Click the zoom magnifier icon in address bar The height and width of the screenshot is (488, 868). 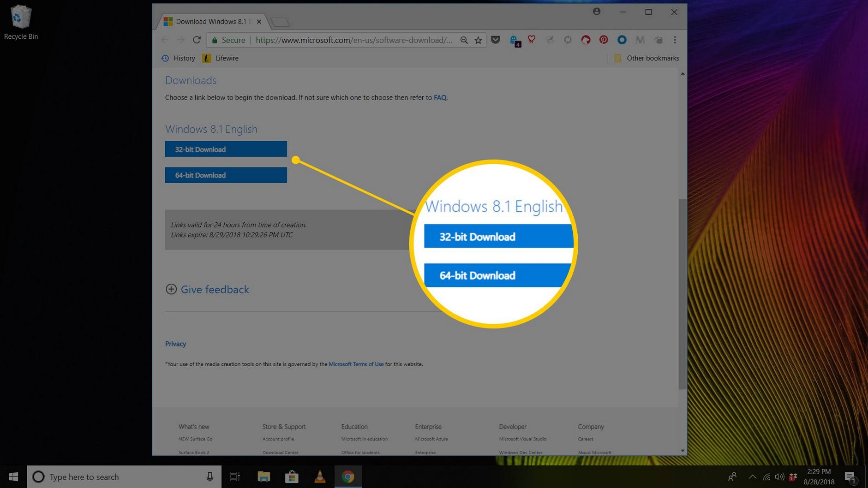464,40
